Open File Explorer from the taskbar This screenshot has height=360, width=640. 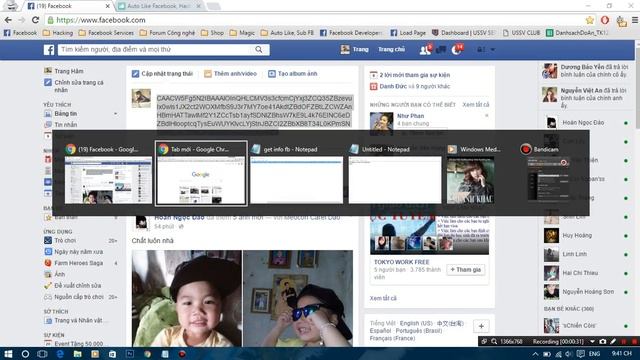(78, 354)
